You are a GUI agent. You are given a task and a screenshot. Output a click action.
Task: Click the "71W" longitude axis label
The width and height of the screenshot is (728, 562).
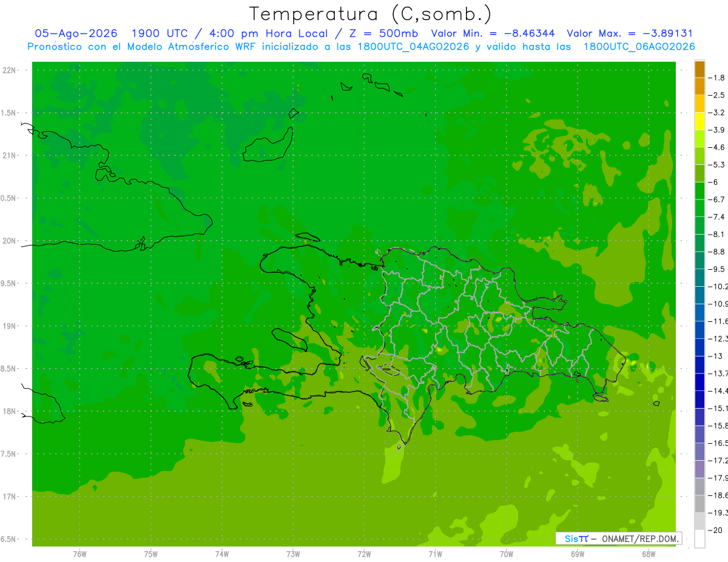[435, 554]
